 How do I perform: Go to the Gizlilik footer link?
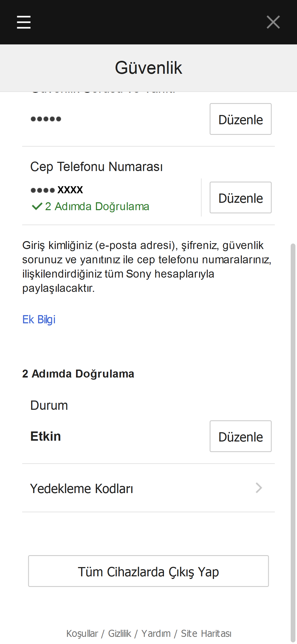(x=120, y=633)
